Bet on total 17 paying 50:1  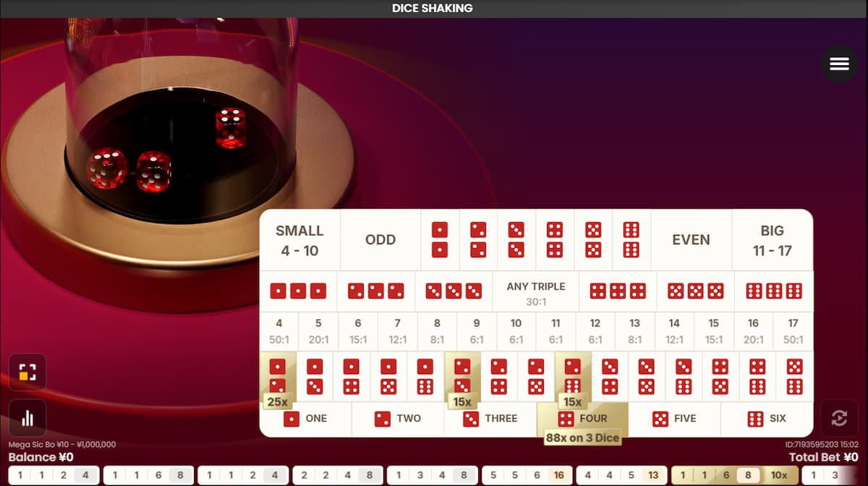click(x=793, y=331)
